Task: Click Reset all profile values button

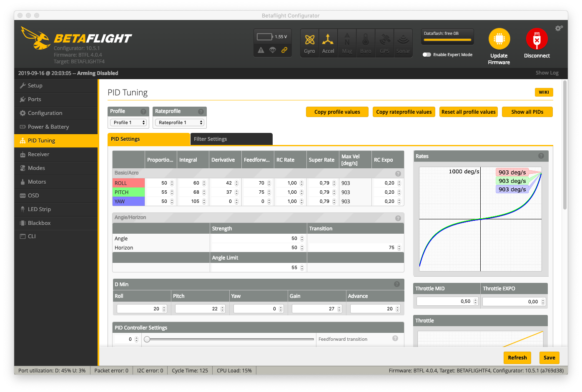Action: tap(469, 112)
